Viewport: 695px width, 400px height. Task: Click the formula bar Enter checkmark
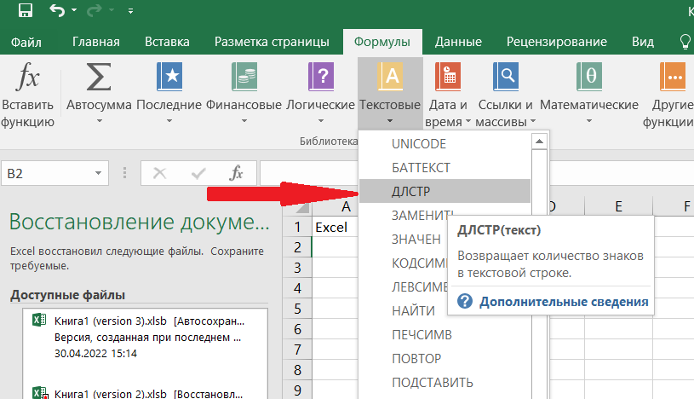tap(198, 173)
